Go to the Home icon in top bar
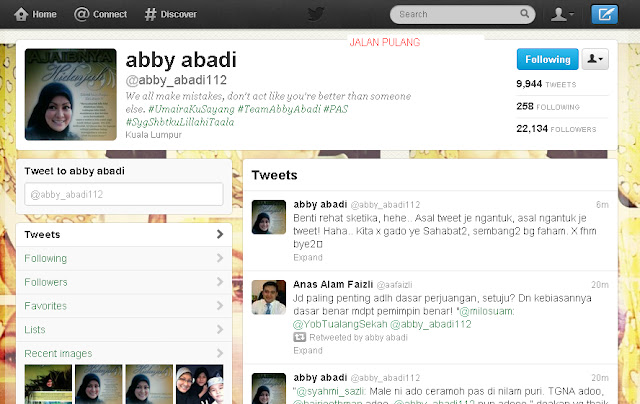Image resolution: width=640 pixels, height=404 pixels. (x=21, y=14)
